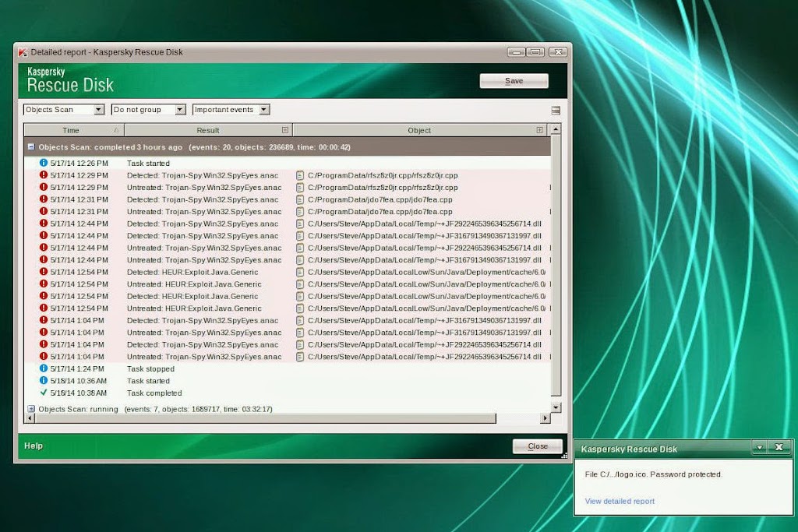Click the plus icon in the Result column header
This screenshot has width=798, height=532.
[x=285, y=130]
